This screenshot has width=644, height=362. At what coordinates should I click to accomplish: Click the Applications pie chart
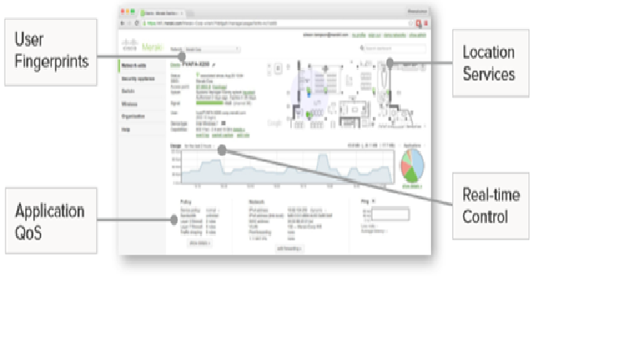[412, 164]
